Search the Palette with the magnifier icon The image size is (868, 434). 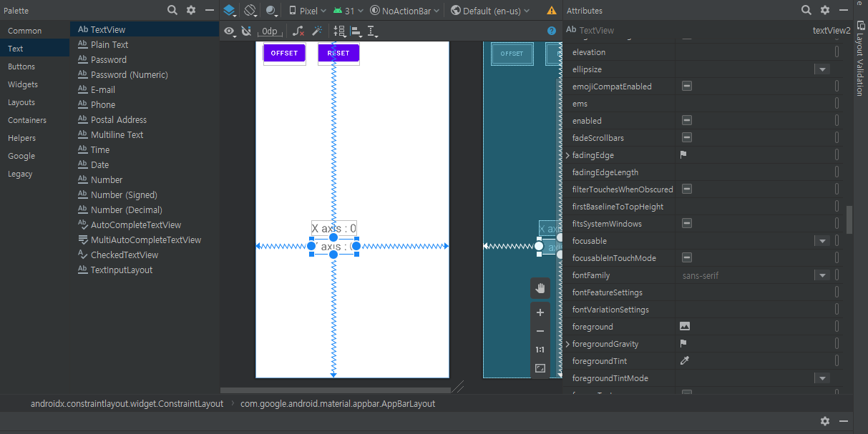pos(172,10)
